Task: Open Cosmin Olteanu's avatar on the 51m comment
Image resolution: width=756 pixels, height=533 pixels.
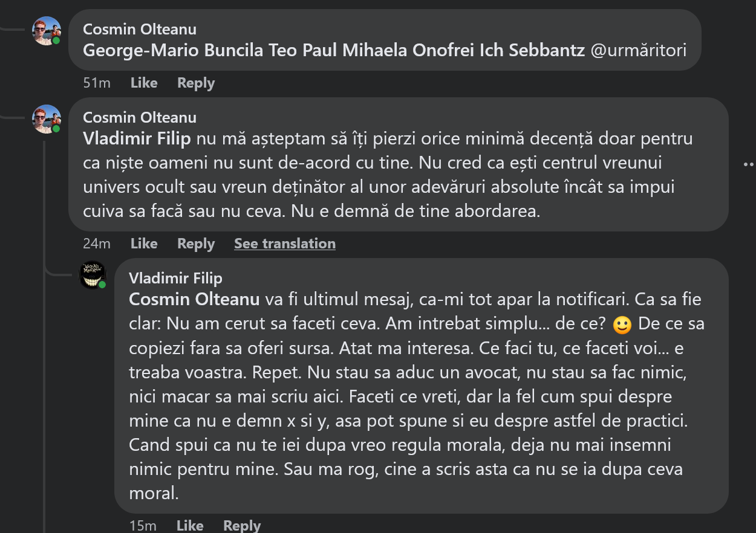Action: (47, 30)
